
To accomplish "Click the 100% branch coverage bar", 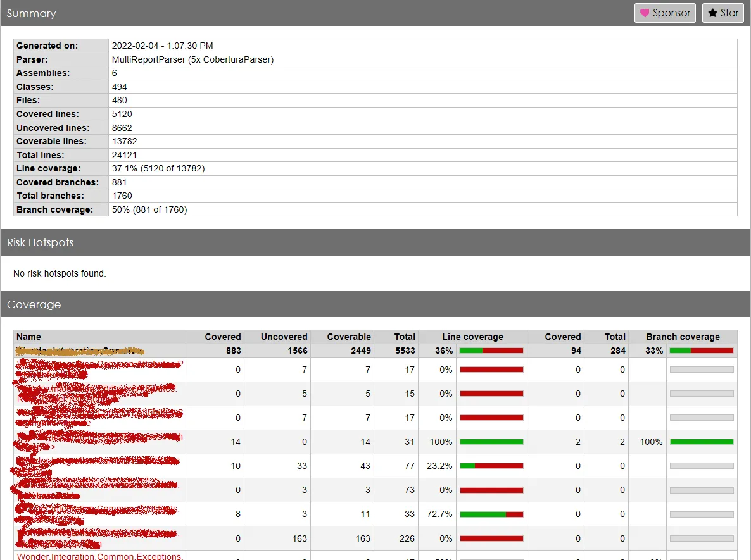I will click(702, 442).
